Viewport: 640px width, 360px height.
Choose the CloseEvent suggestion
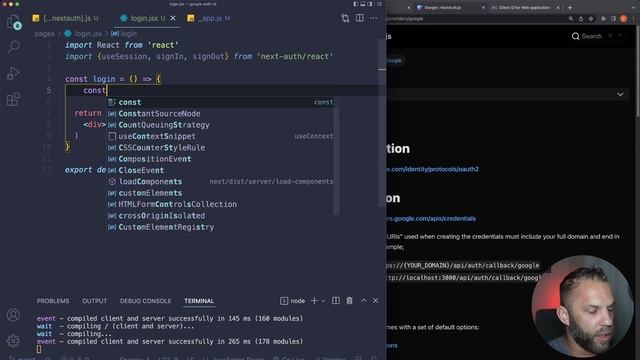[x=220, y=170]
